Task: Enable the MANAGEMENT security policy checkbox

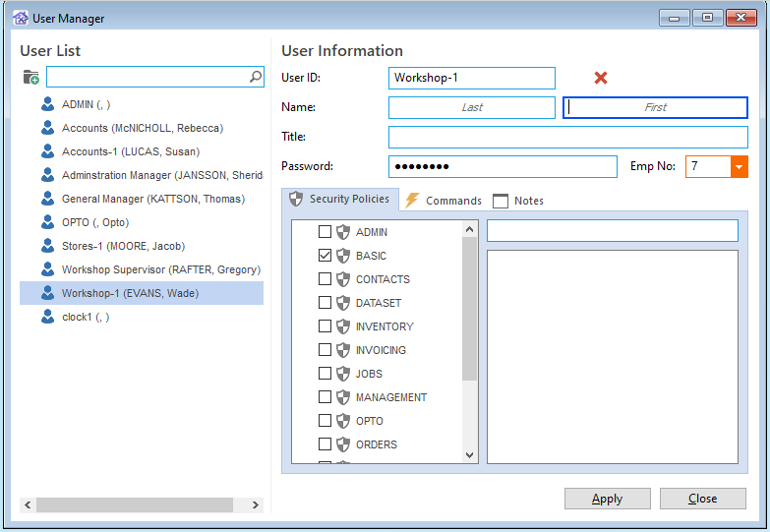Action: pyautogui.click(x=325, y=396)
